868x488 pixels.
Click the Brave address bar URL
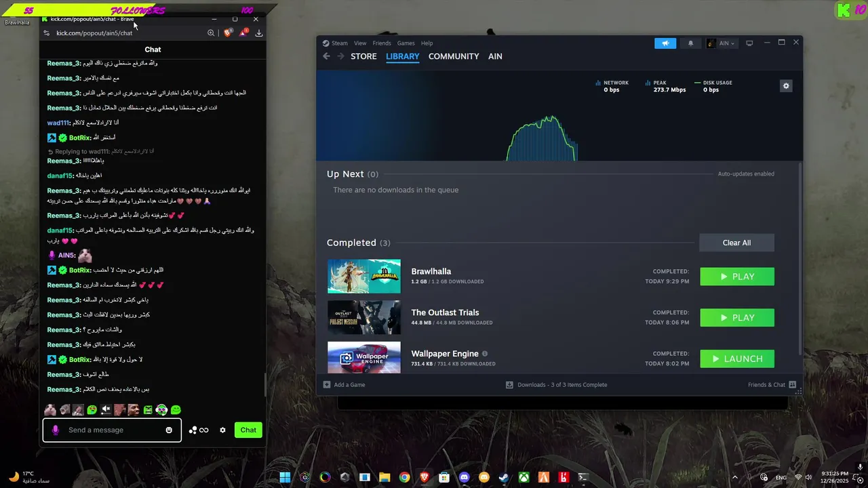(x=94, y=33)
